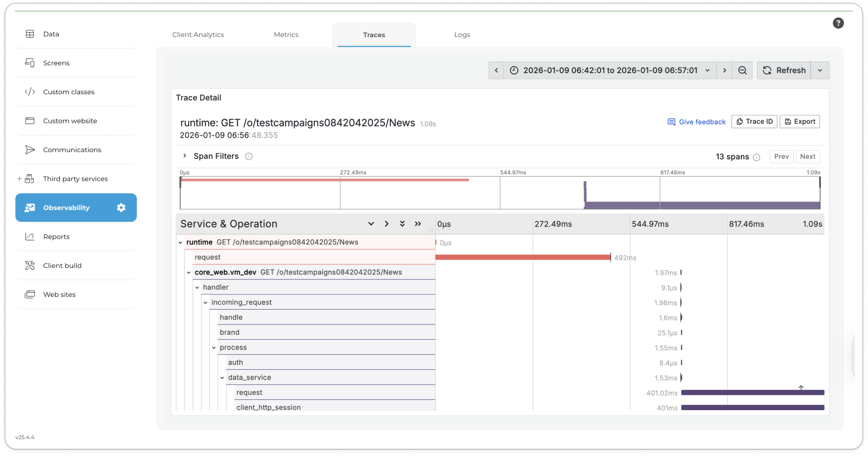Switch to the Logs tab

pos(462,35)
